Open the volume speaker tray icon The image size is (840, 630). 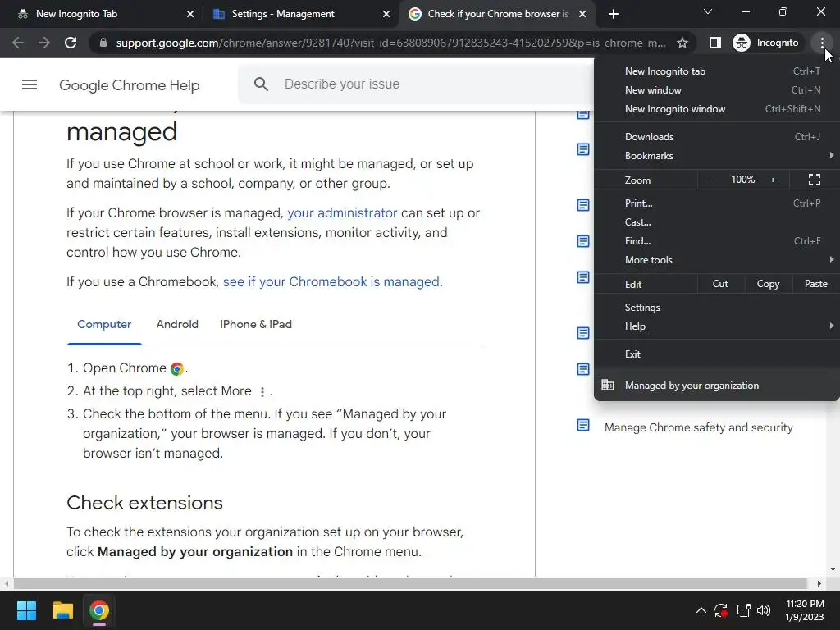point(764,610)
